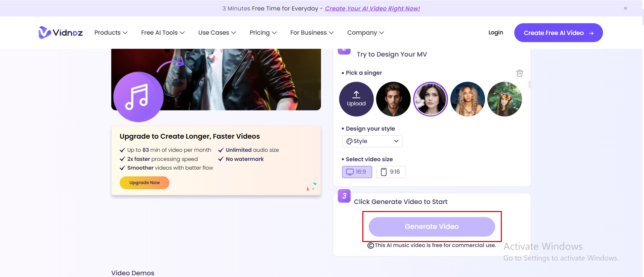Pick the dark-haired woman singer avatar

coord(430,99)
